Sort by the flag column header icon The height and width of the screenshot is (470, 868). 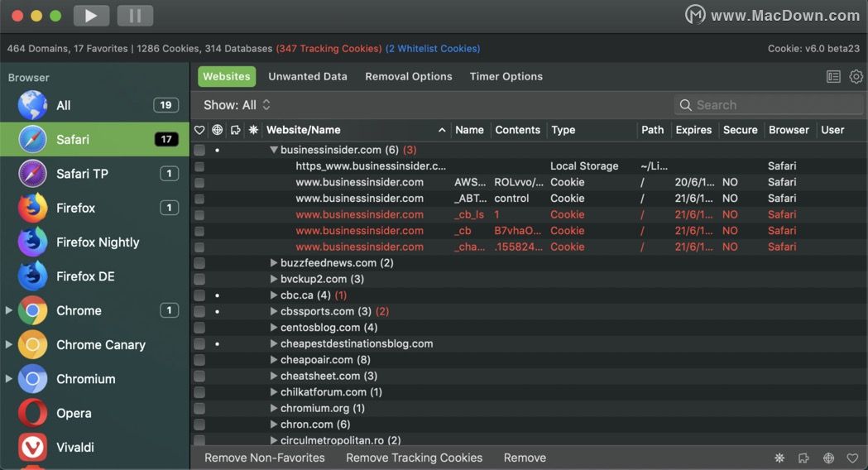[x=235, y=130]
